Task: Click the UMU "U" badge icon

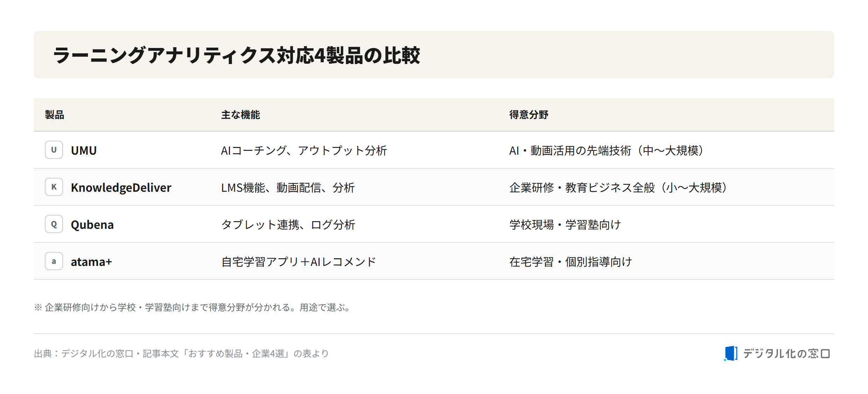Action: 54,150
